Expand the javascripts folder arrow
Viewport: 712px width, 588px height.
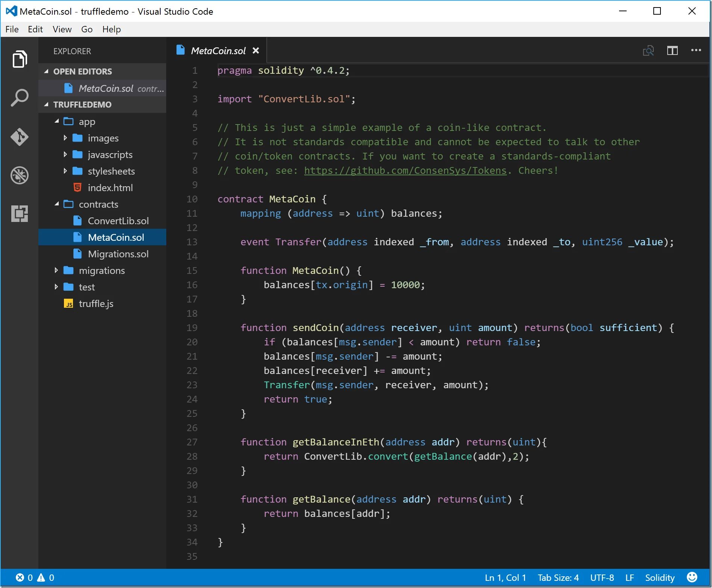coord(65,154)
